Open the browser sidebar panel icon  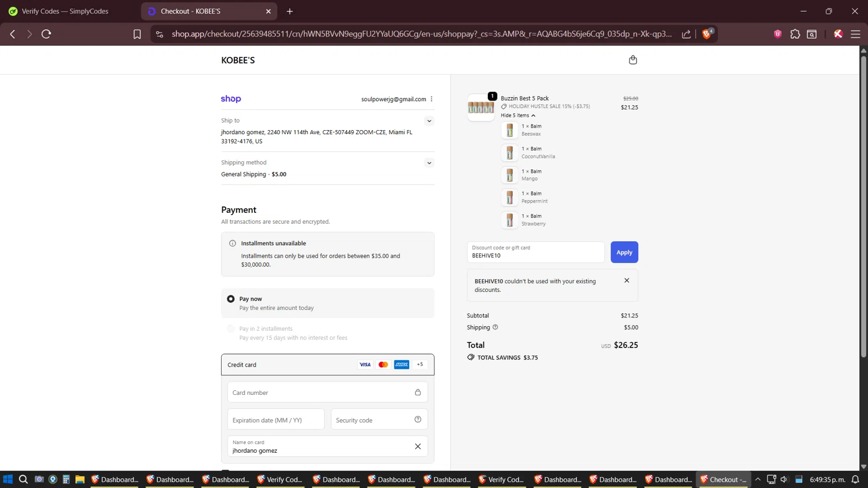click(x=812, y=34)
